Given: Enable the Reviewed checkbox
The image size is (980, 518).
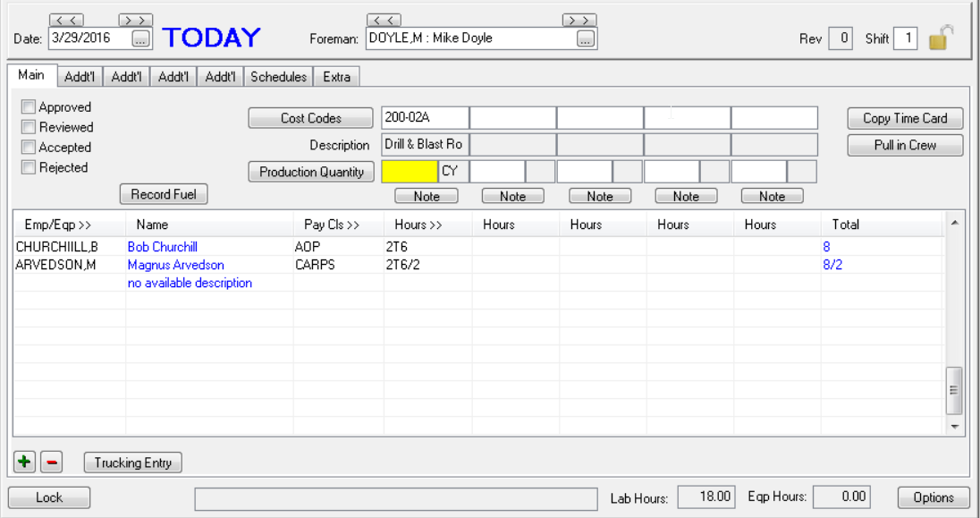Looking at the screenshot, I should (28, 126).
